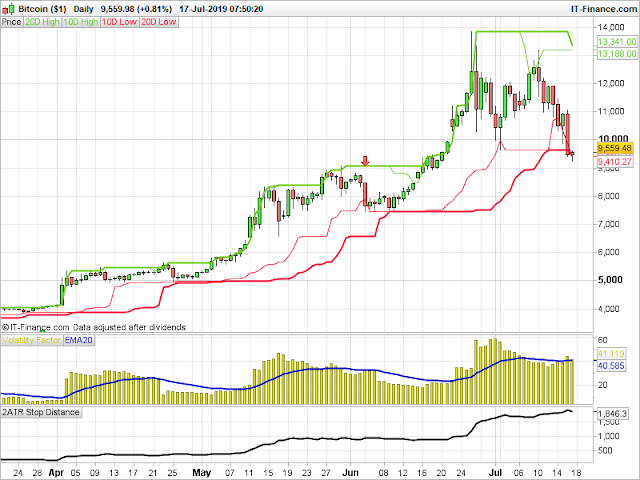Click the red down arrow marker in June

coord(365,161)
